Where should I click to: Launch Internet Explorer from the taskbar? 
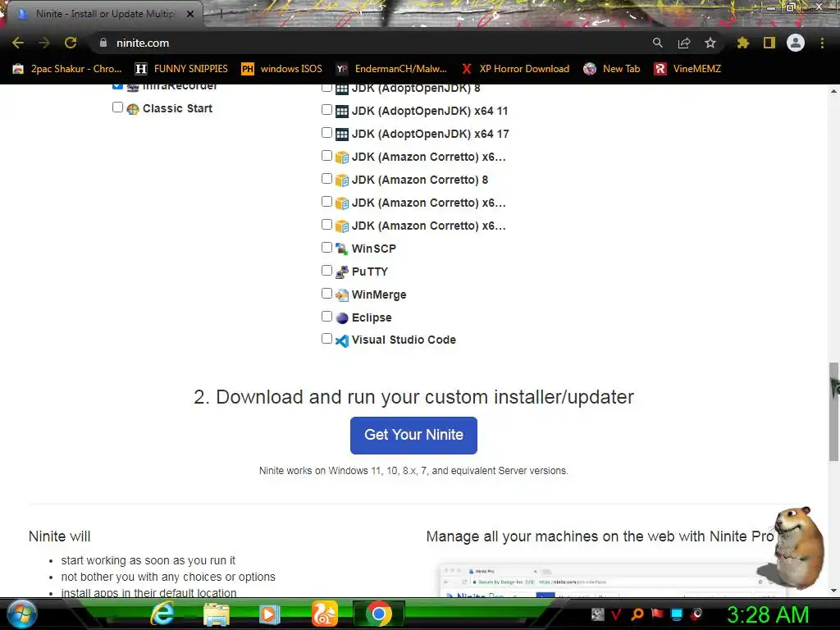(x=162, y=614)
